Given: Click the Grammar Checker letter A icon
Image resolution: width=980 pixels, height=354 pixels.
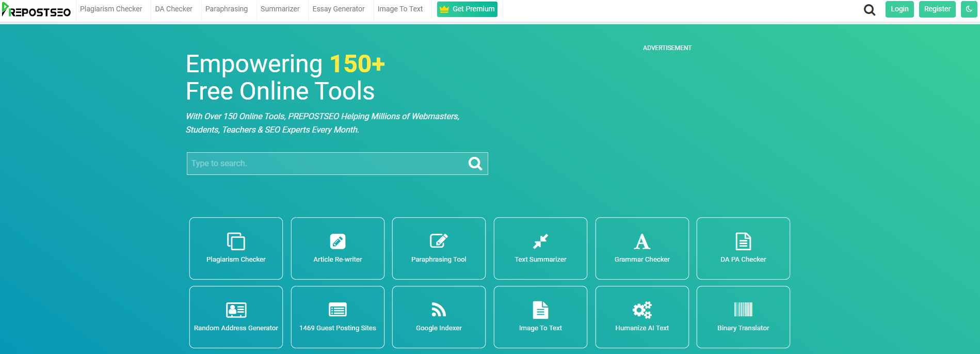Looking at the screenshot, I should [x=642, y=242].
